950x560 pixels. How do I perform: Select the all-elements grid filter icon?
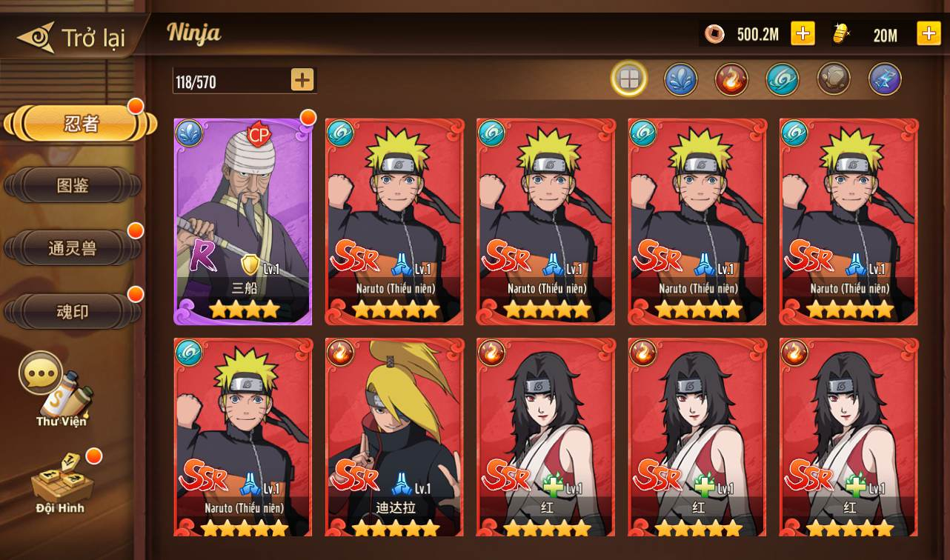click(629, 79)
